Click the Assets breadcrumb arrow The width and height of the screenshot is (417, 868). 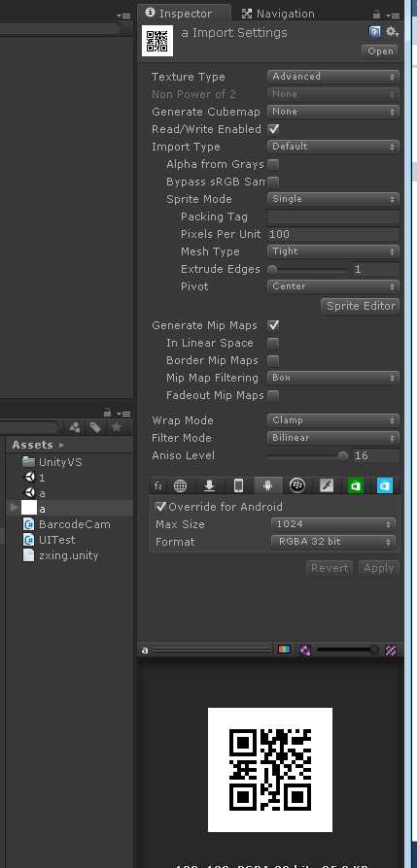click(x=61, y=445)
